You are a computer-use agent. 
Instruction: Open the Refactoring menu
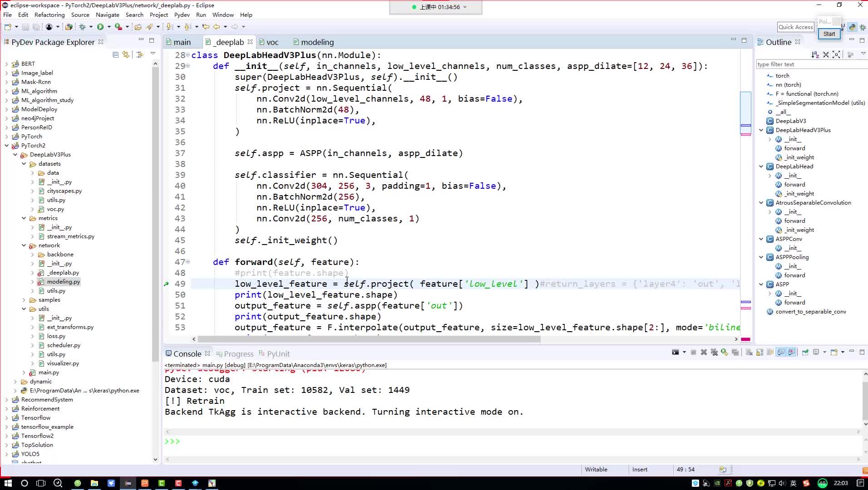49,15
